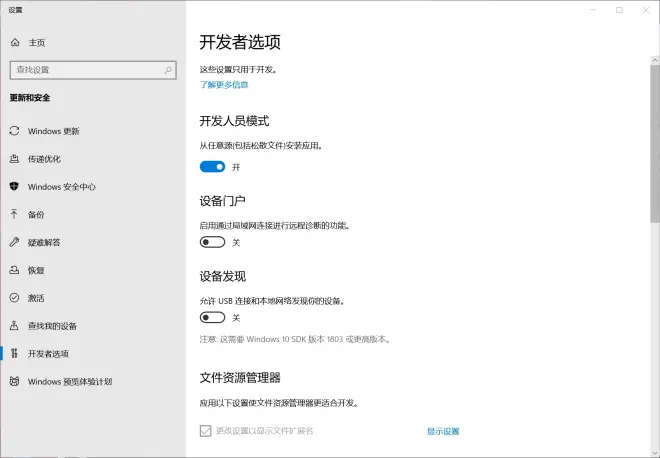Turn off 开发人员模式 toggle

pyautogui.click(x=213, y=167)
